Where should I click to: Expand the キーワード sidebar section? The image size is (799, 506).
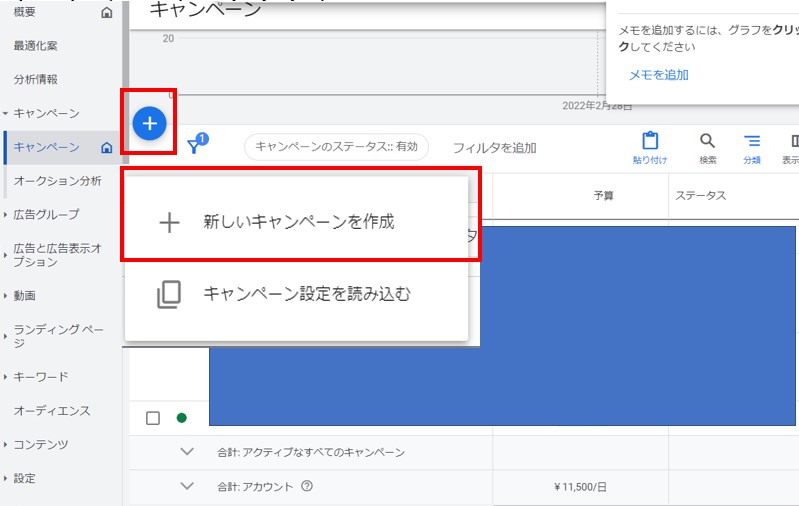(5, 377)
